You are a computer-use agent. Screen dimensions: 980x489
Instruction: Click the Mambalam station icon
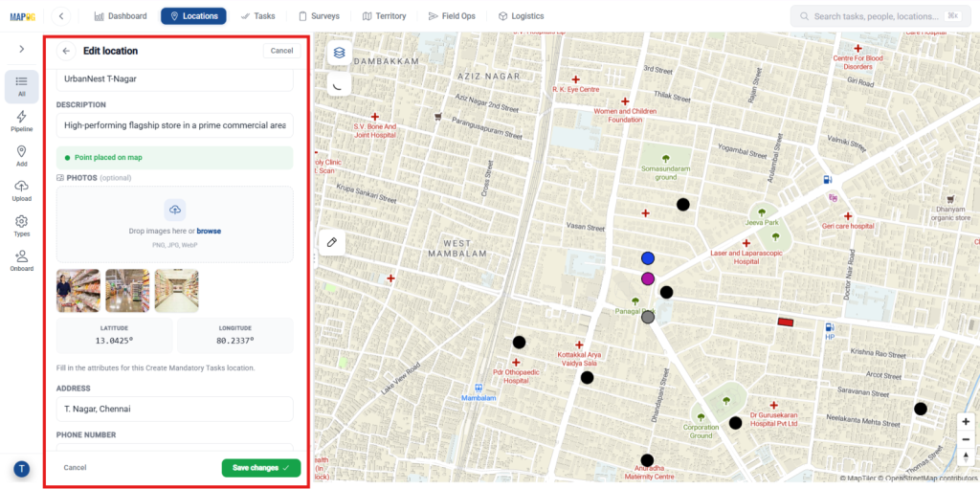point(479,388)
